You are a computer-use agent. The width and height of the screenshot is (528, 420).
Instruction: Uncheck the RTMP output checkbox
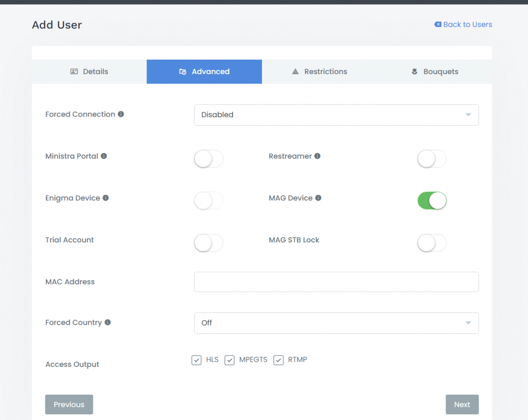(278, 360)
